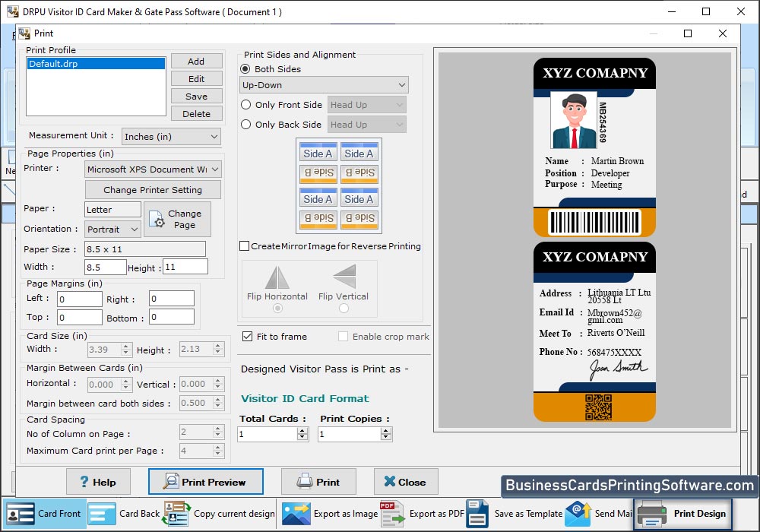Open the Printer selection dropdown
The height and width of the screenshot is (532, 760).
pos(154,169)
